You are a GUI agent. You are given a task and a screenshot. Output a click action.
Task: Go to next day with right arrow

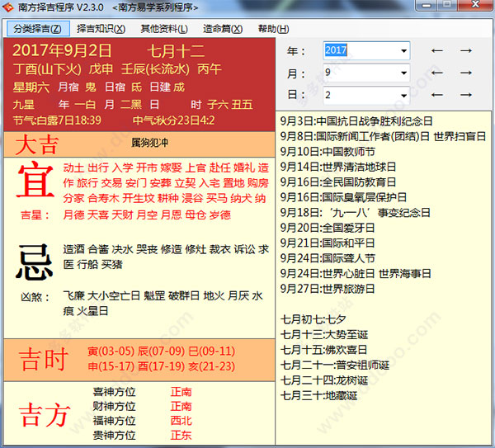point(466,95)
